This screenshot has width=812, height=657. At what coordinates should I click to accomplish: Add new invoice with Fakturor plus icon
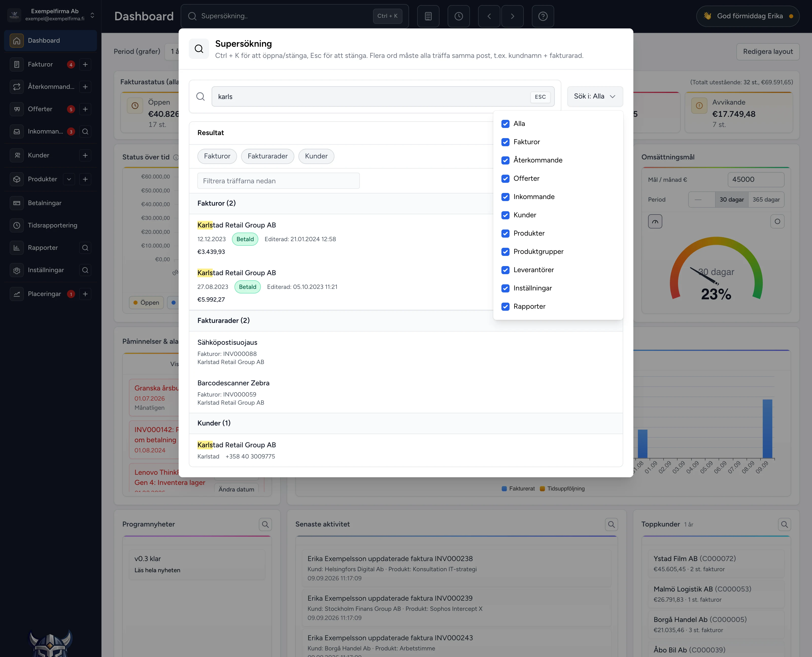[x=86, y=64]
